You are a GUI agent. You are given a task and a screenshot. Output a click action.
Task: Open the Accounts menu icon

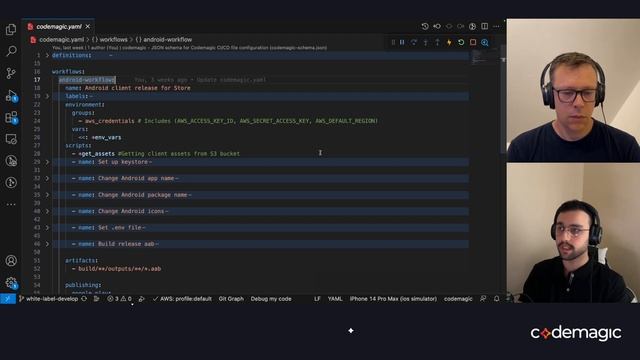(11, 260)
